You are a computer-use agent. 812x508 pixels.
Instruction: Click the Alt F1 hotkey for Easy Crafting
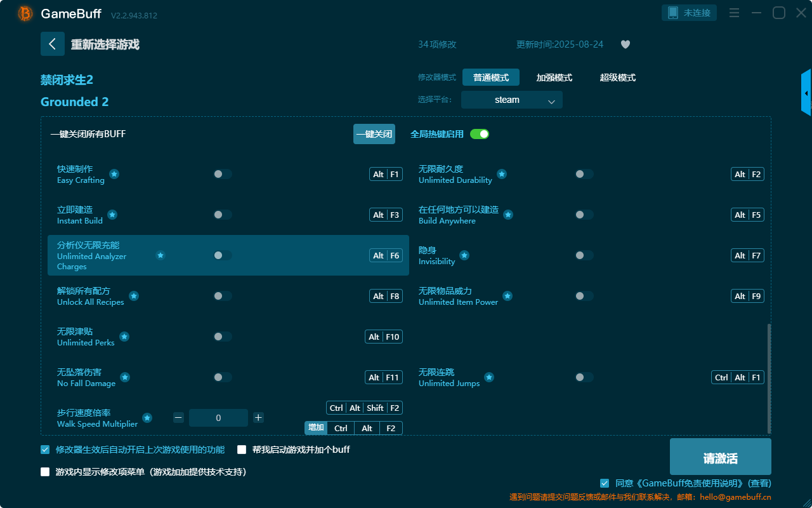pos(386,174)
